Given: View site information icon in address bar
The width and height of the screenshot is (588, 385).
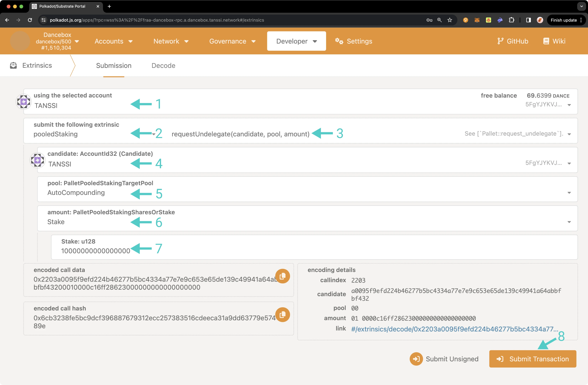Looking at the screenshot, I should [43, 20].
